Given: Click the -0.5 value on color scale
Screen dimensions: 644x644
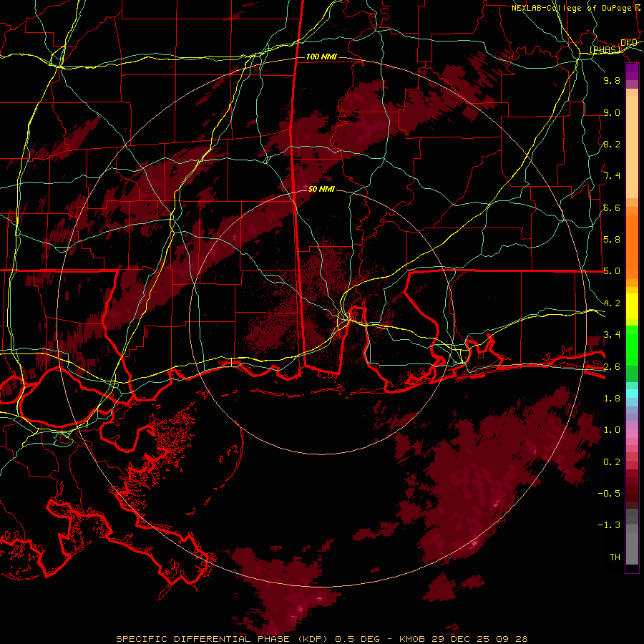Looking at the screenshot, I should pos(609,494).
